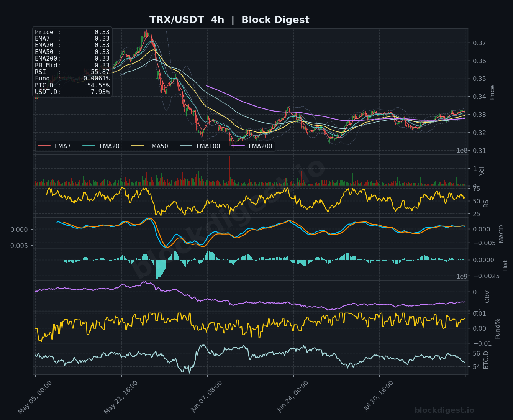Click the RSI 55.87 value row
This screenshot has width=513, height=420.
tap(72, 72)
